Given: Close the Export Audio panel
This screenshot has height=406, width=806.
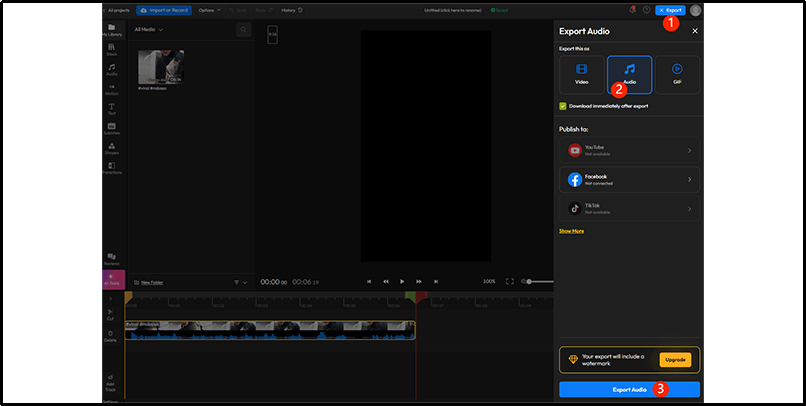Looking at the screenshot, I should (x=695, y=31).
